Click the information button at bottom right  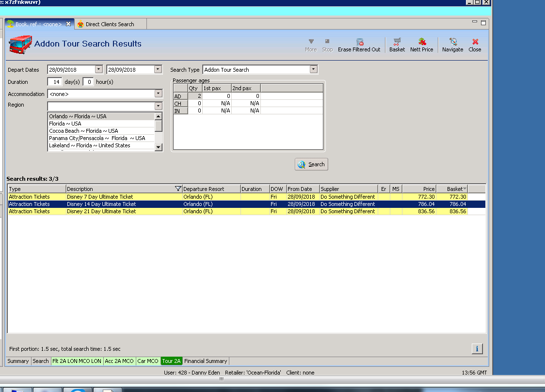(477, 349)
